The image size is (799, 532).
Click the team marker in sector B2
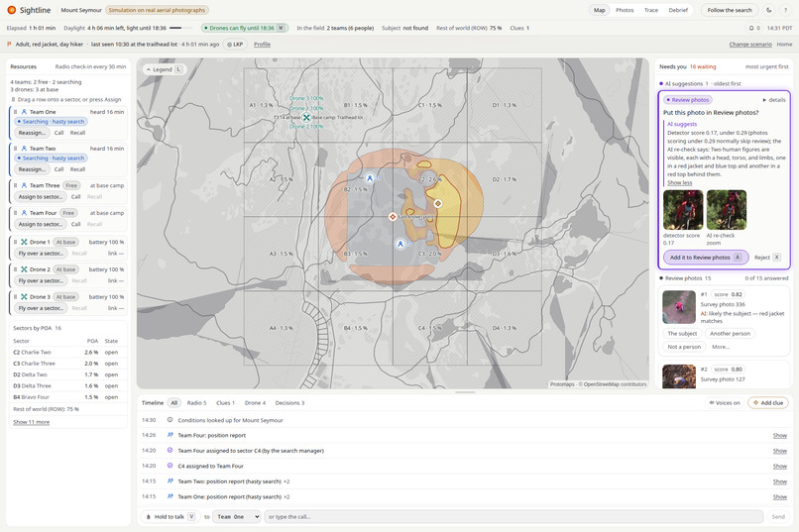pos(370,177)
